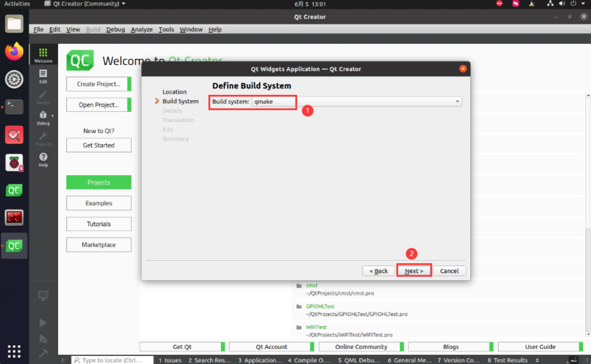Open the red magnifier app in dock
Viewport: 591px width, 364px height.
tap(14, 135)
